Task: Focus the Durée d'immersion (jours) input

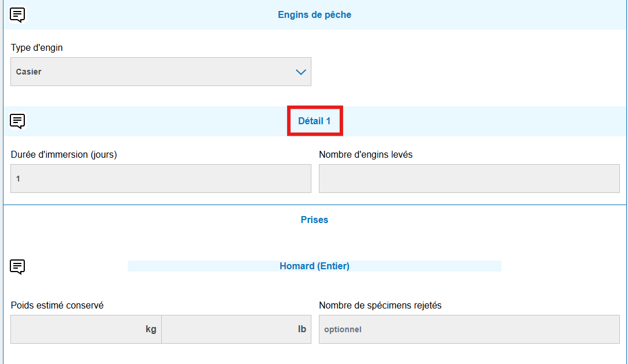Action: click(161, 179)
